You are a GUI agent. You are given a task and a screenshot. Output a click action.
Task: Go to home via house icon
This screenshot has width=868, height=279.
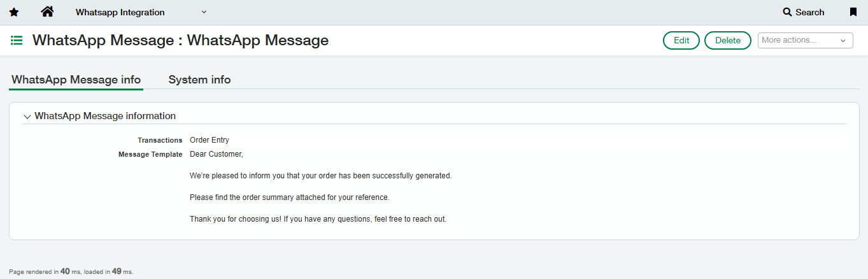coord(46,11)
